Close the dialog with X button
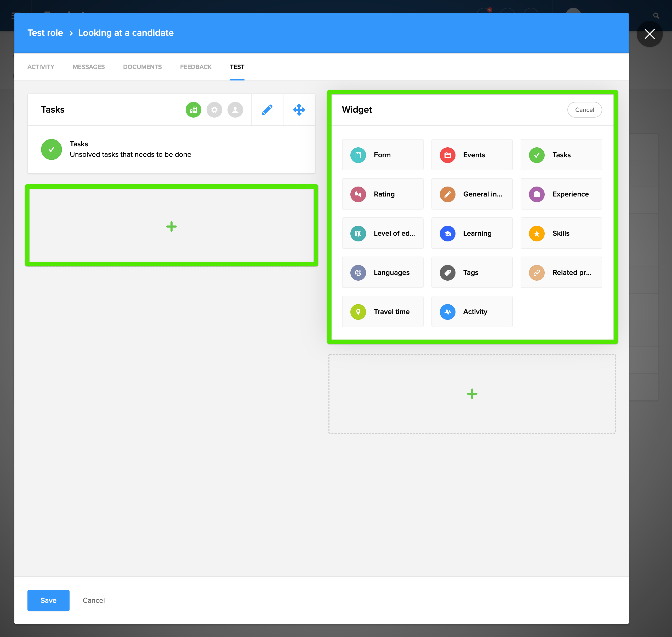 (649, 34)
